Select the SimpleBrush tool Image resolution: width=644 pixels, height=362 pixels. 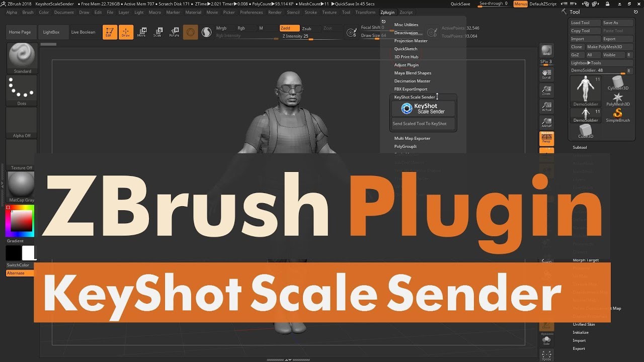pyautogui.click(x=618, y=115)
